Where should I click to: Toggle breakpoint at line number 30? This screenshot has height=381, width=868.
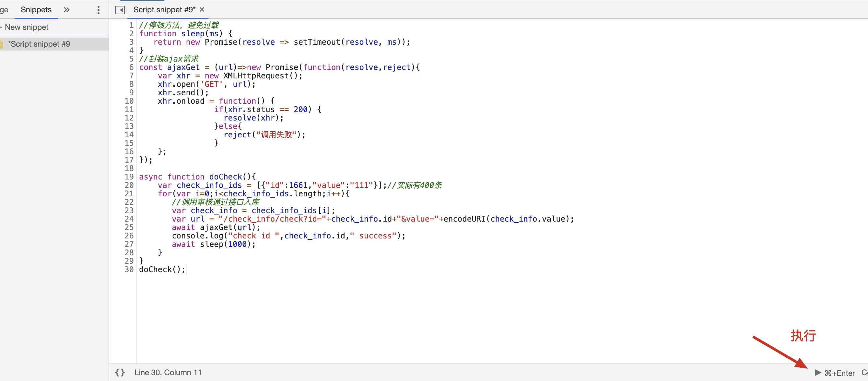[x=129, y=270]
